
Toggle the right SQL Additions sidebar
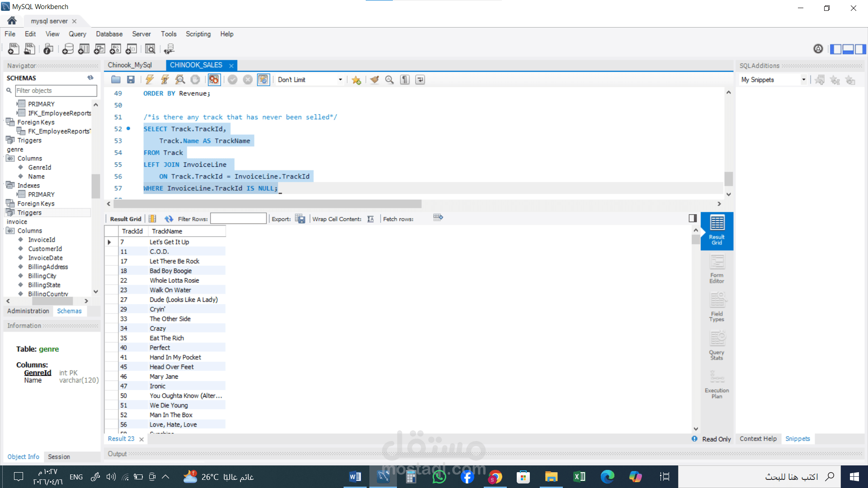860,49
